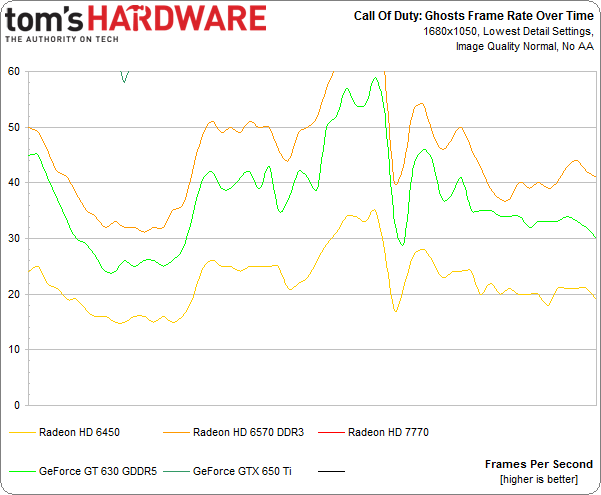Click 'Frames Per Second' axis caption
The width and height of the screenshot is (601, 495).
coord(539,464)
